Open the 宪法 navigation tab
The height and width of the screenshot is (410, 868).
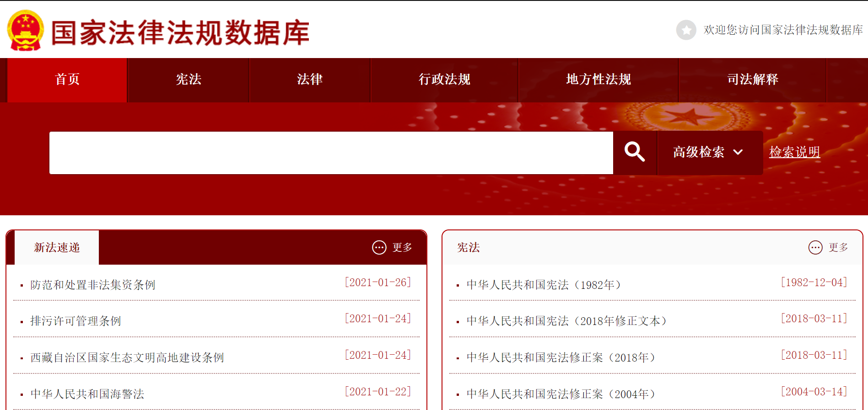click(189, 80)
